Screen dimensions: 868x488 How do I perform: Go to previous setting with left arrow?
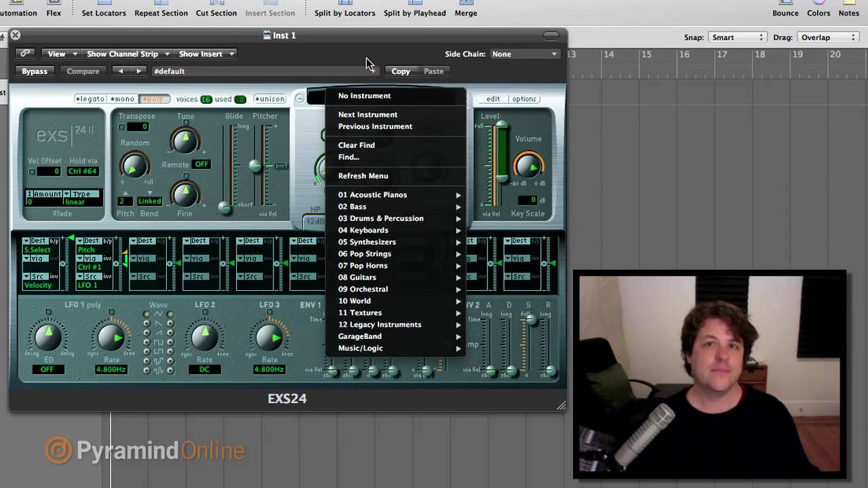tap(121, 71)
